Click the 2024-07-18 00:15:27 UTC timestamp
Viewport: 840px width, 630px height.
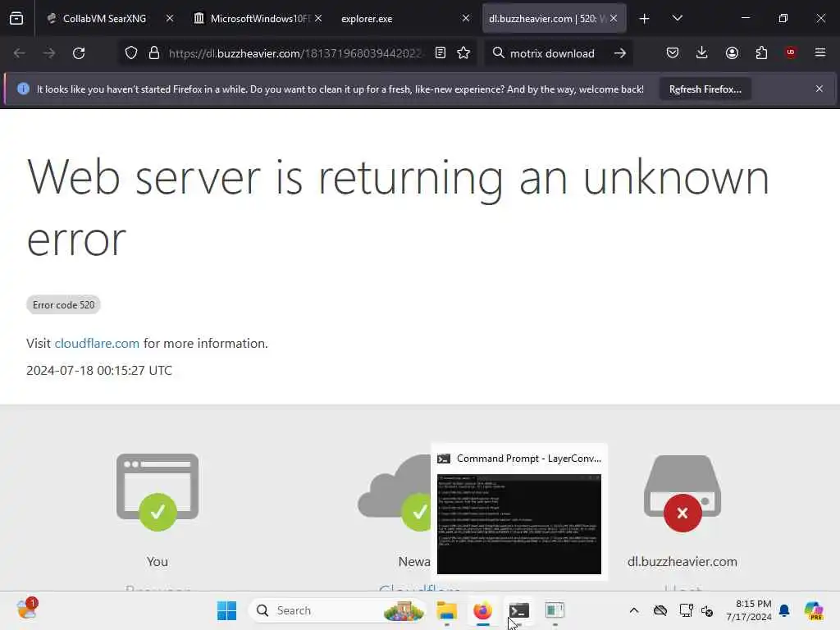coord(99,370)
